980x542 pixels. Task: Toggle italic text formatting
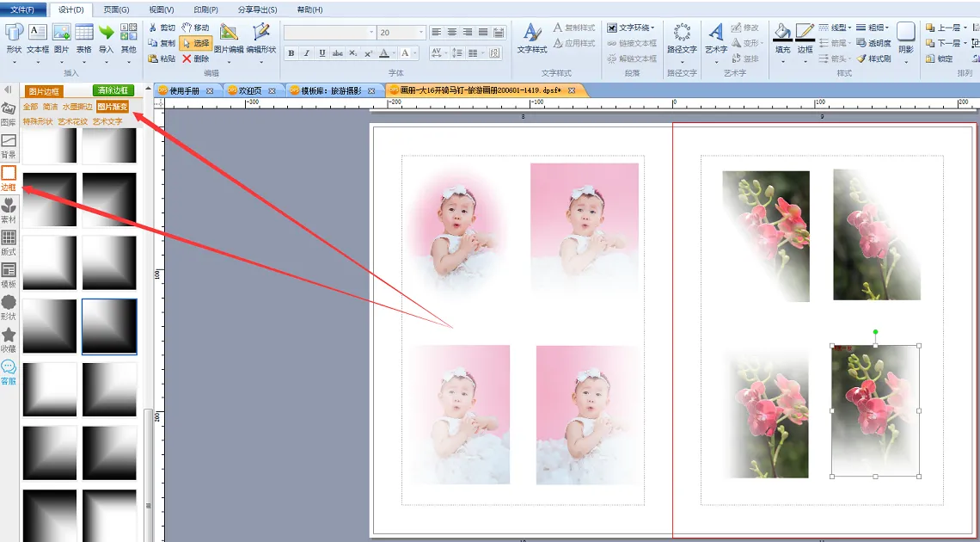coord(307,53)
